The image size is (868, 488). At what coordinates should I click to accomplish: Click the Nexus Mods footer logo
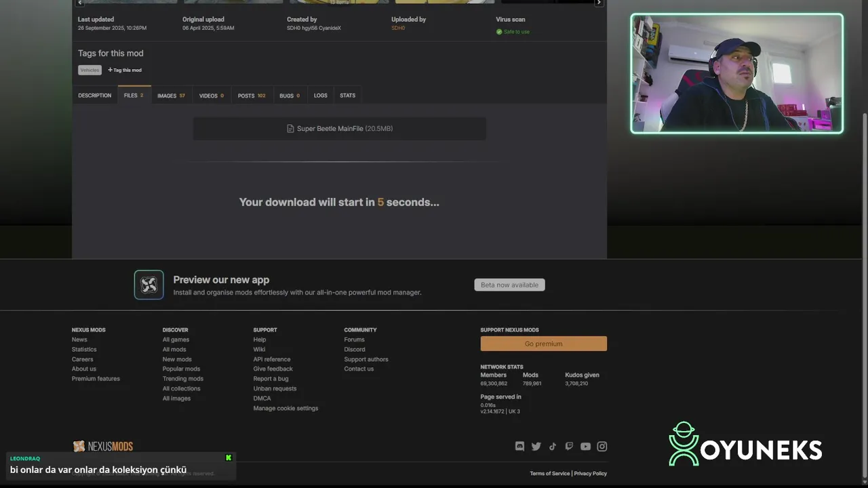pyautogui.click(x=103, y=446)
